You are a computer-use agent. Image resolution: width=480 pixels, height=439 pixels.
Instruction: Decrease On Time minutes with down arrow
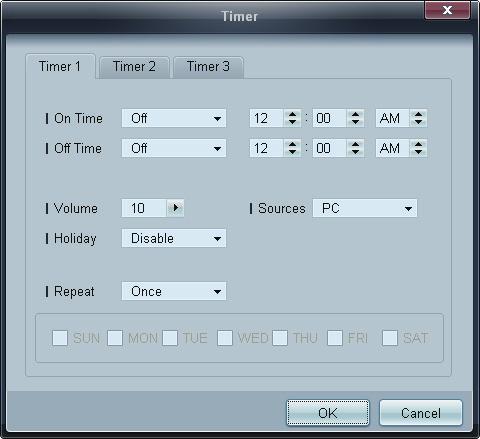click(x=355, y=122)
